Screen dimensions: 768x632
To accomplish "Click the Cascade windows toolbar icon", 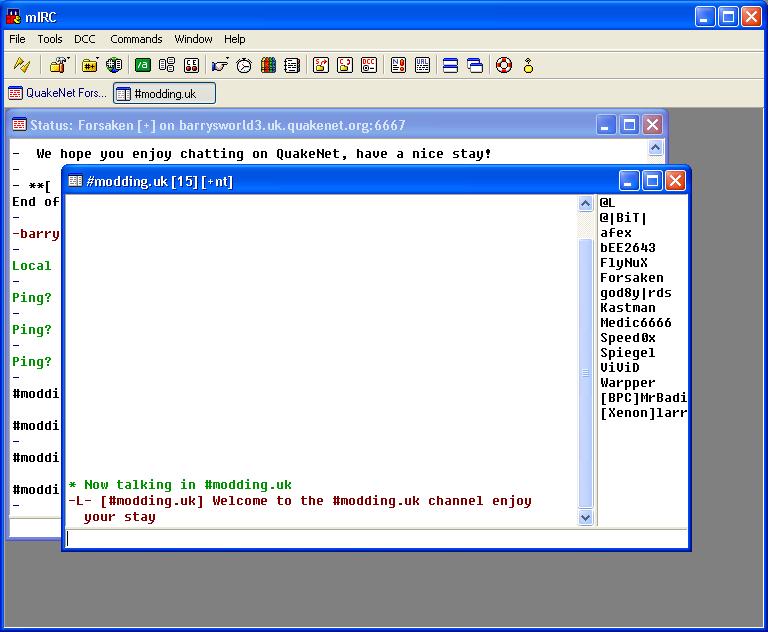I will click(475, 65).
